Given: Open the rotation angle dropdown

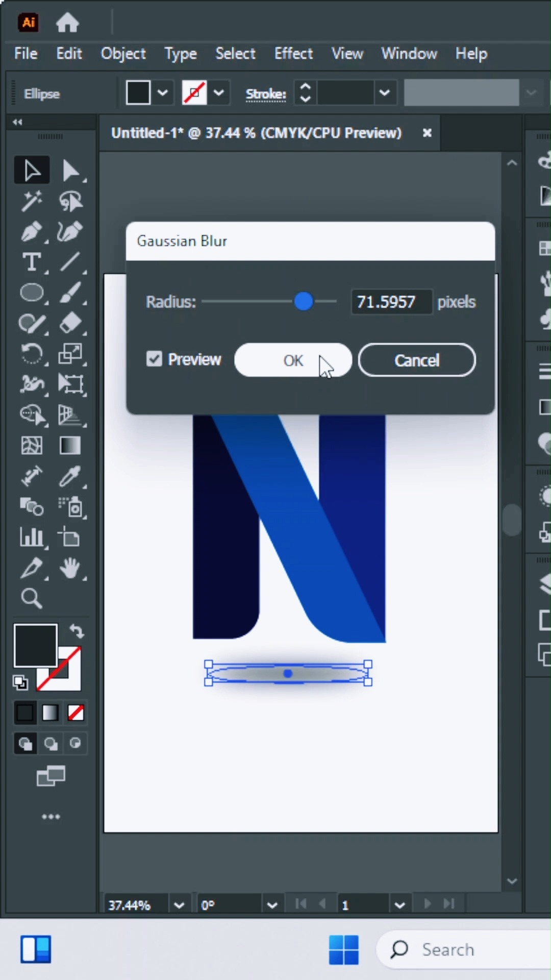Looking at the screenshot, I should coord(272,905).
